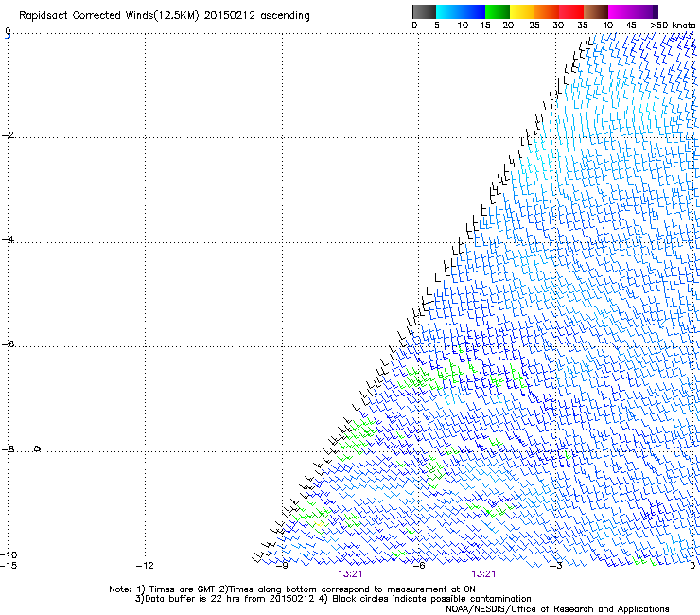Click the NOAA/NESDIS credit line

point(557,609)
